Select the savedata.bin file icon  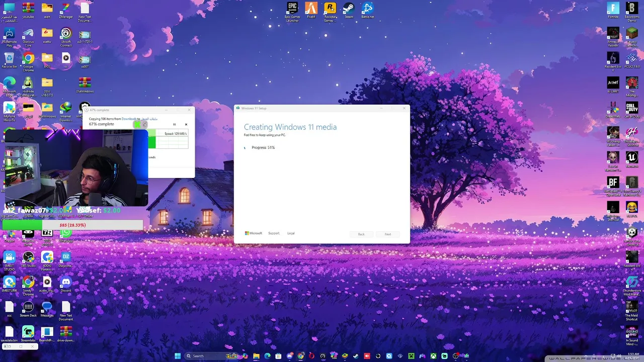tap(9, 334)
